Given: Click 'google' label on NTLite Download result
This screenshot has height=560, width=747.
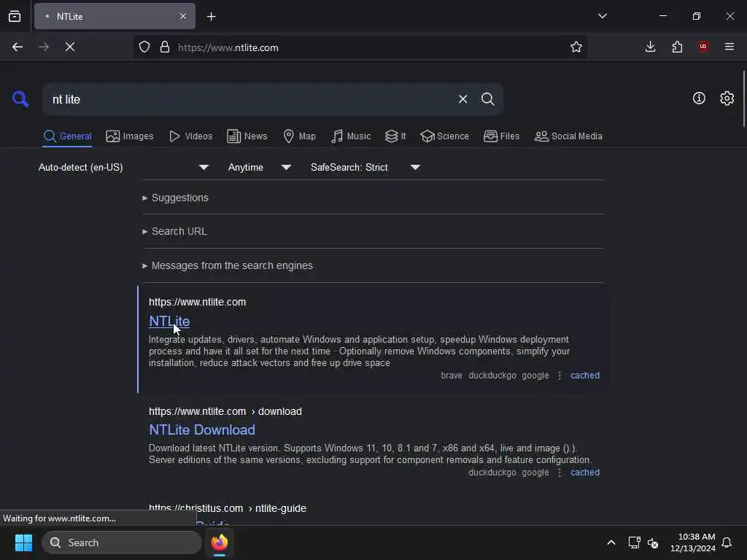Looking at the screenshot, I should [x=535, y=472].
